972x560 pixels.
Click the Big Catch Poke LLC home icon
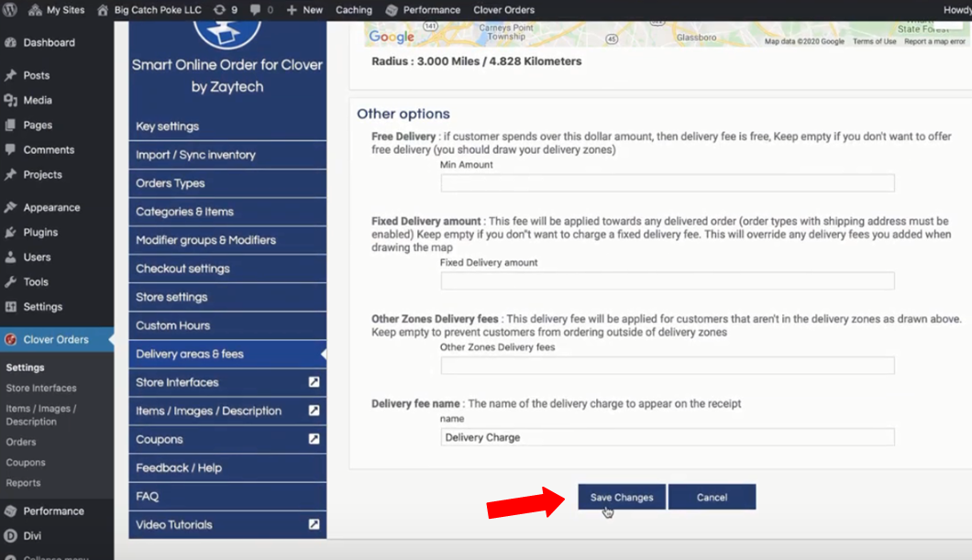click(103, 10)
